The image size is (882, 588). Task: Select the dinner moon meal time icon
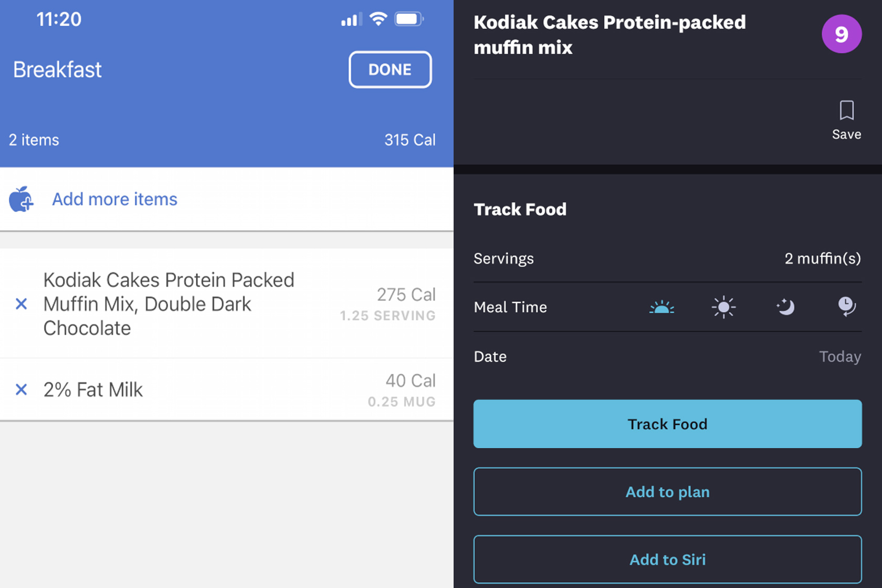point(785,307)
